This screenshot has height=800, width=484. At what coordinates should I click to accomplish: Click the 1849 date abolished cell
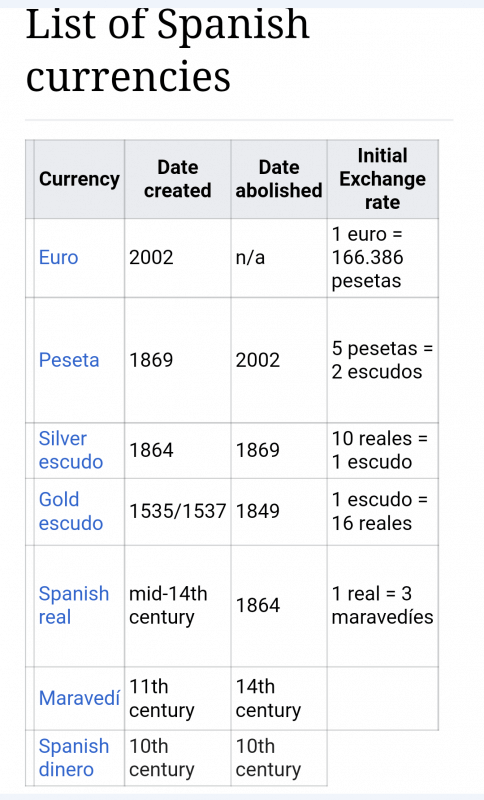click(278, 511)
